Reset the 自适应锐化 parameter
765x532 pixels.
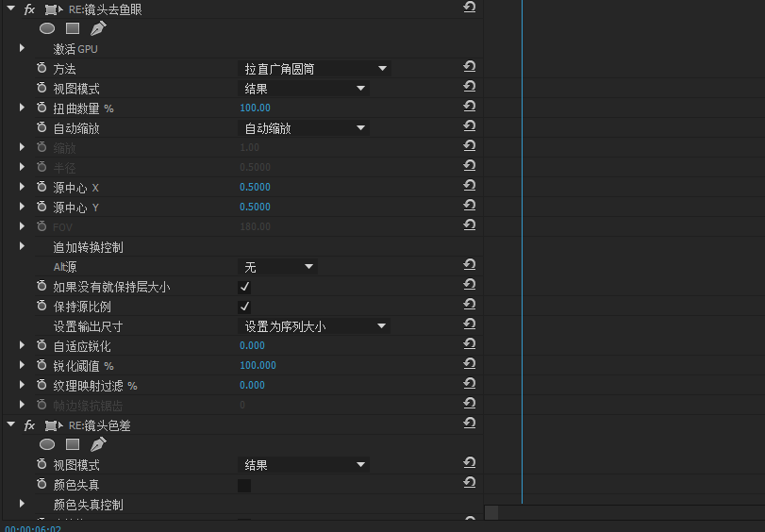(470, 344)
